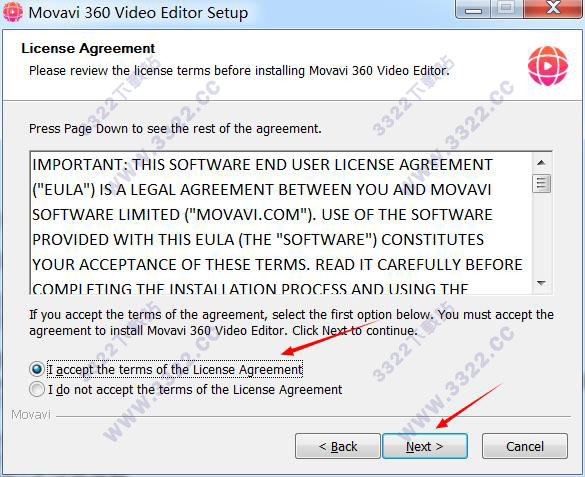Image resolution: width=585 pixels, height=477 pixels.
Task: Click the empty scrollbar track below thumb
Action: coord(541,234)
